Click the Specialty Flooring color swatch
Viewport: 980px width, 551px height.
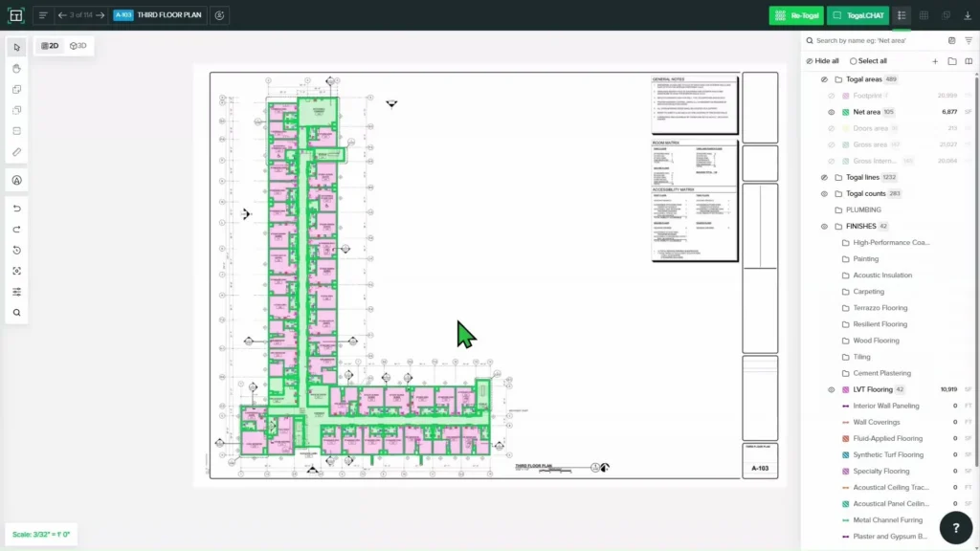pyautogui.click(x=846, y=471)
